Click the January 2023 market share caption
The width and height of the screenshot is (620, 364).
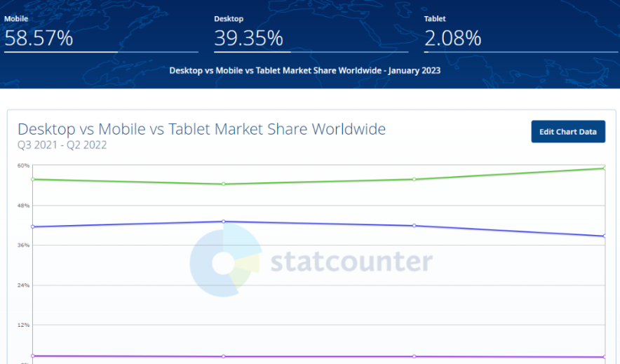(x=304, y=71)
